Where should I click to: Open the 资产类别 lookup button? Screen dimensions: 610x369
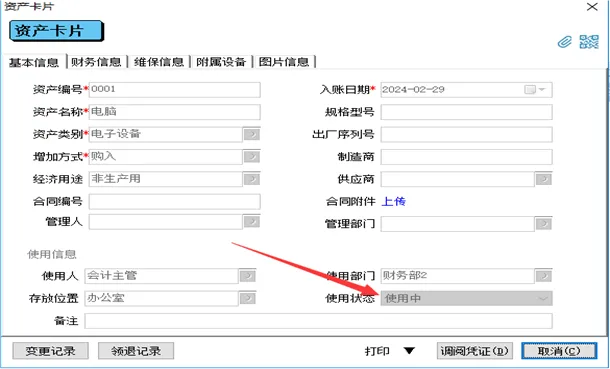click(252, 135)
